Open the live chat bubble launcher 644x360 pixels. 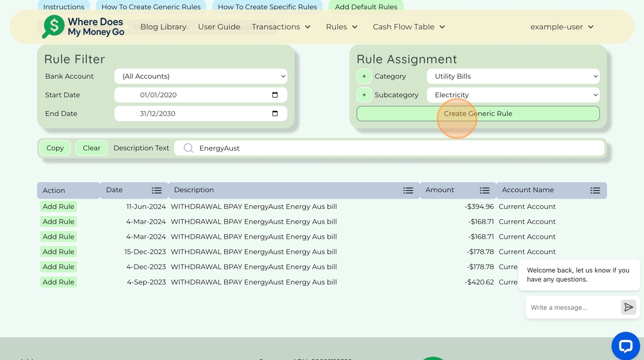point(626,346)
